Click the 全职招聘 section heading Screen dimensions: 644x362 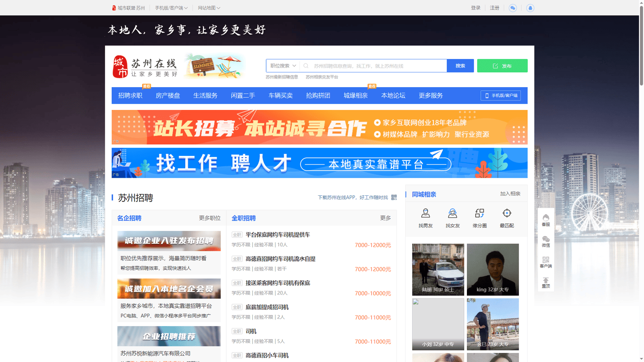tap(244, 218)
